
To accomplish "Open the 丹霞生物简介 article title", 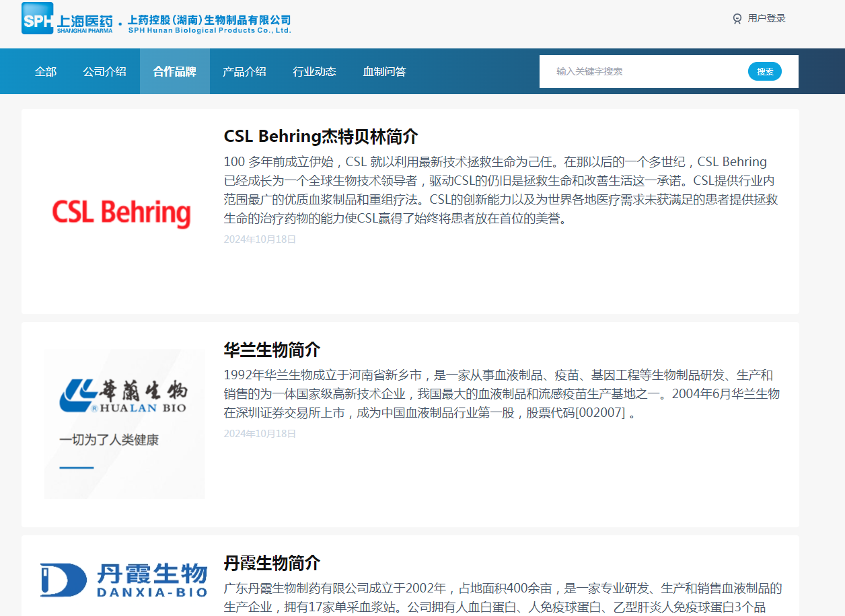I will click(x=272, y=563).
